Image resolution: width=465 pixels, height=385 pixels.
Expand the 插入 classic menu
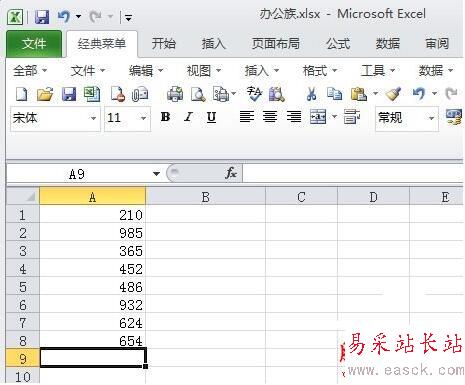[x=262, y=71]
